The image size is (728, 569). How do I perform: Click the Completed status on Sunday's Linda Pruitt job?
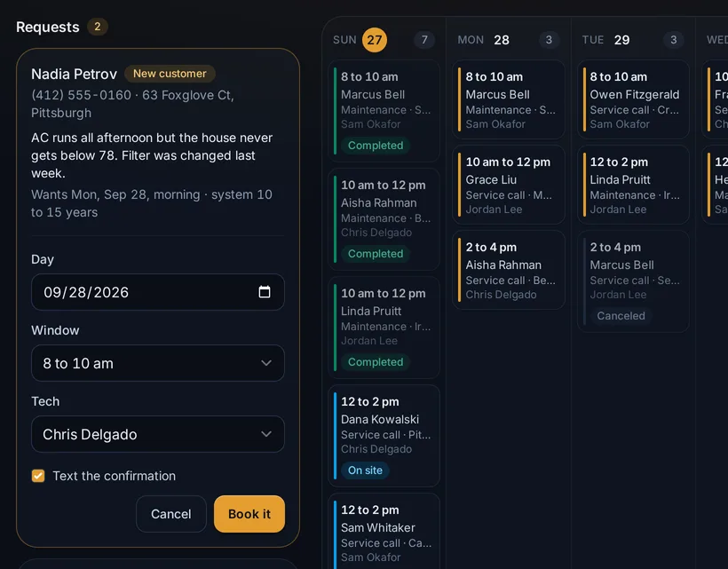point(376,361)
